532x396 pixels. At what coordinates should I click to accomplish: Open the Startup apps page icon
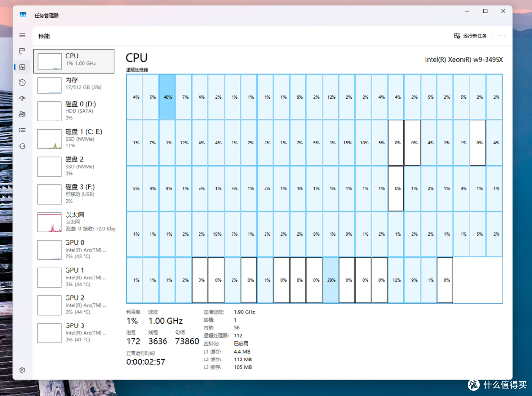pos(22,99)
